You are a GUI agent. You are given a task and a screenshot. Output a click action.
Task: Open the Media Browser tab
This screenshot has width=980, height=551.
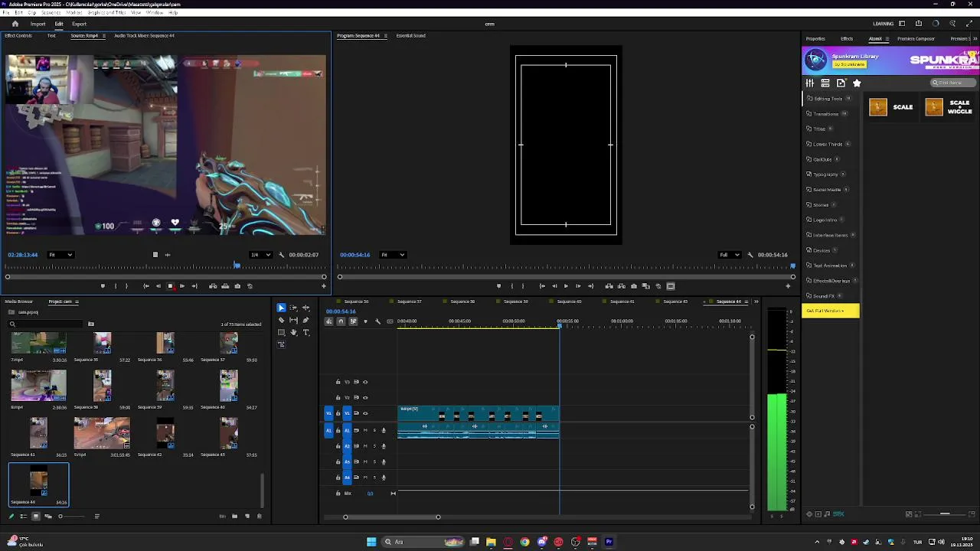click(19, 302)
